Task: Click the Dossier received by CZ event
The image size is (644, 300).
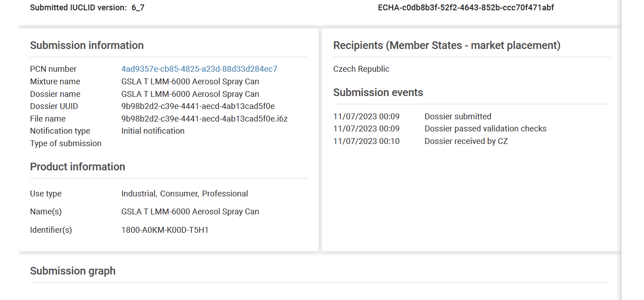Action: point(466,141)
